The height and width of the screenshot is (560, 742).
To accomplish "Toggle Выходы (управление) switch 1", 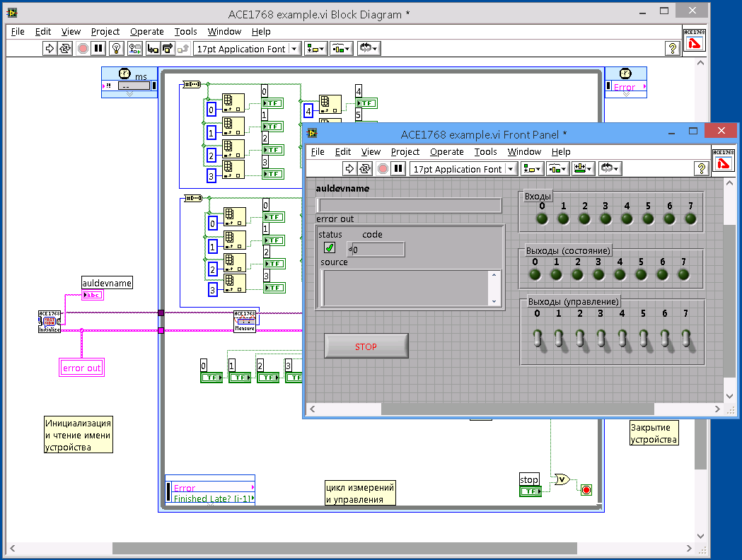I will click(x=559, y=341).
